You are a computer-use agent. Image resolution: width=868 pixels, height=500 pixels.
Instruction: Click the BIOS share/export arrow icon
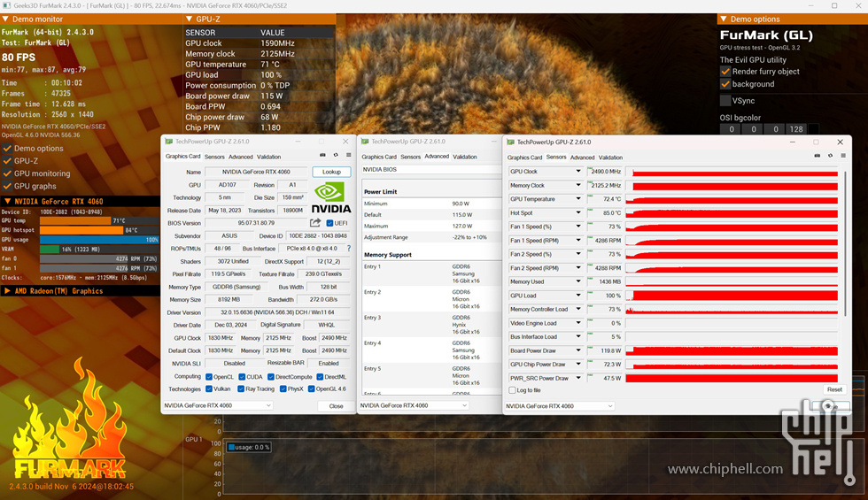(x=315, y=223)
